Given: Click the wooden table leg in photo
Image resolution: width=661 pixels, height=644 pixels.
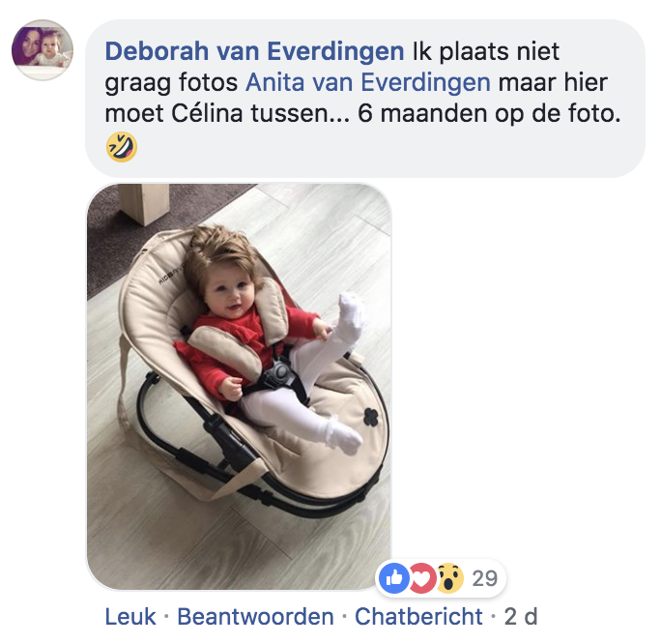Looking at the screenshot, I should (144, 203).
